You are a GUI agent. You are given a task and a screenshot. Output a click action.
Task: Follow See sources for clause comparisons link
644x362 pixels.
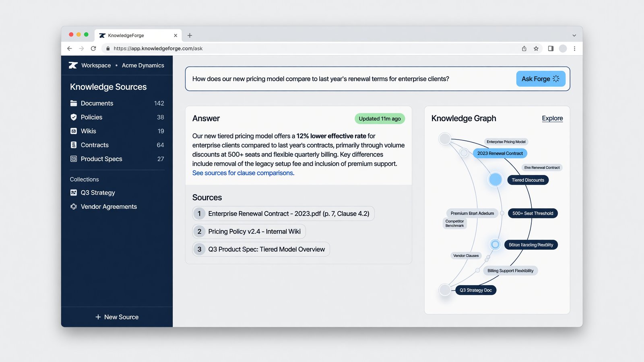(x=243, y=173)
